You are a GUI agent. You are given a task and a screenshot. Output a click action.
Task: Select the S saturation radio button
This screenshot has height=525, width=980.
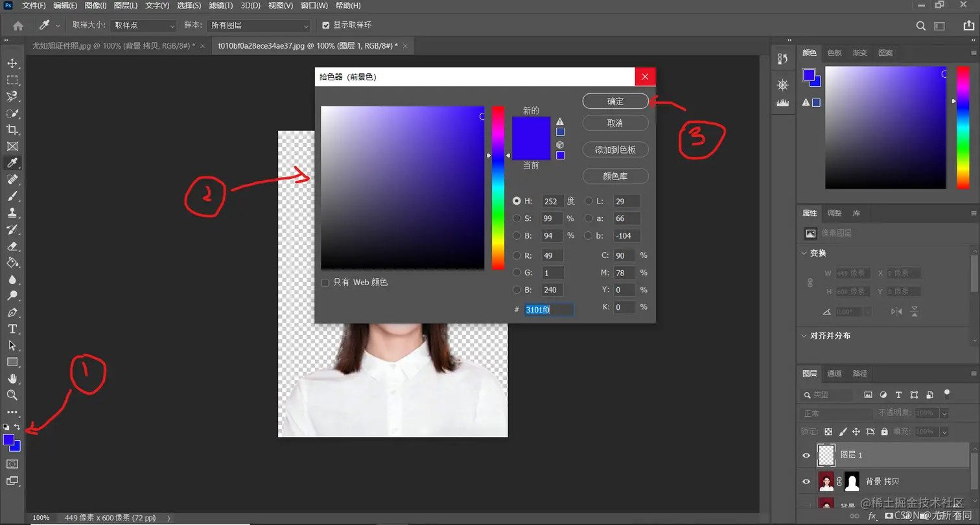(517, 218)
